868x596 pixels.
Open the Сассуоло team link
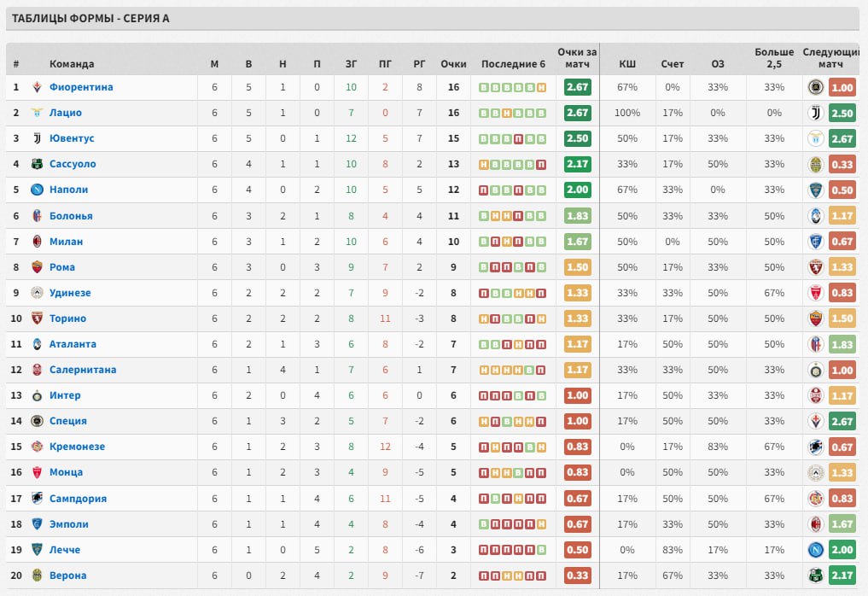click(x=73, y=164)
